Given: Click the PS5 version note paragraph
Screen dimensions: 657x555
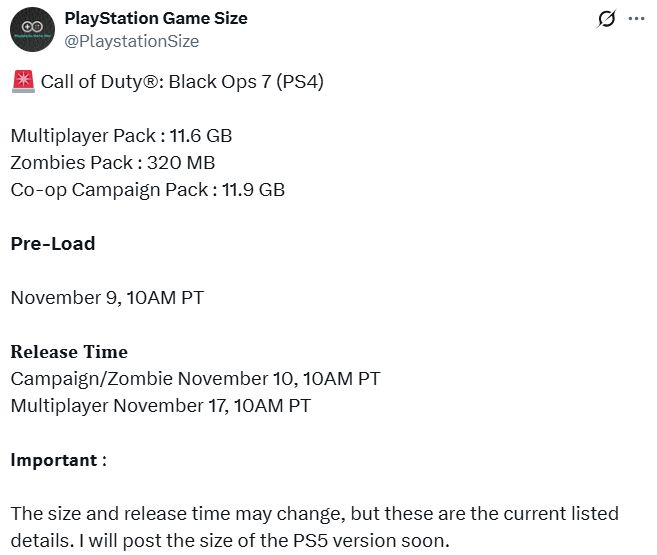Looking at the screenshot, I should (x=314, y=527).
